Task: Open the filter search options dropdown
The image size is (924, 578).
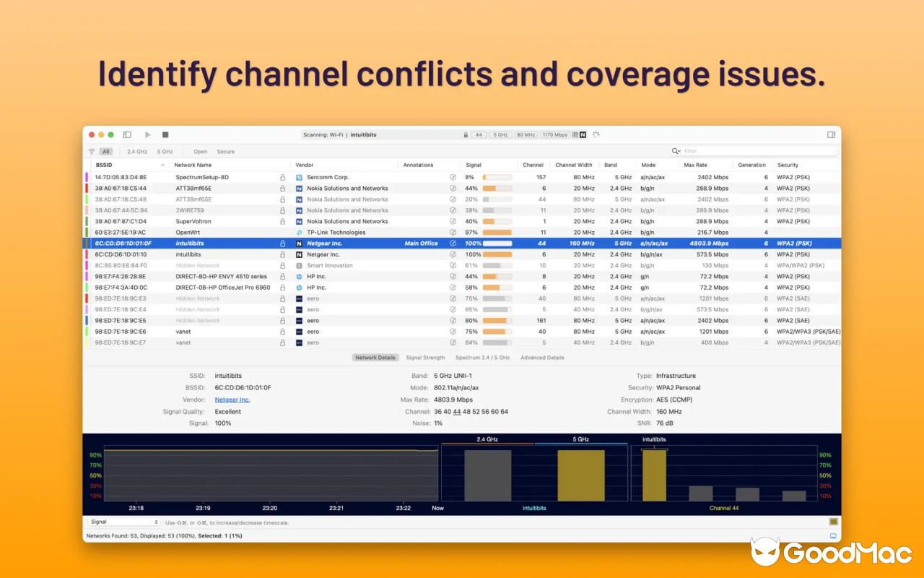Action: click(676, 151)
